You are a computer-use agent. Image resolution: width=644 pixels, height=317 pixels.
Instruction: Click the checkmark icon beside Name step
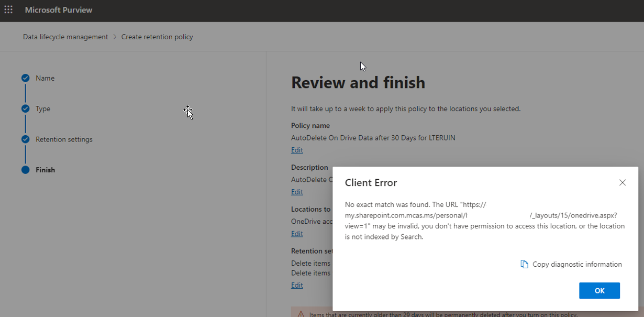point(25,78)
